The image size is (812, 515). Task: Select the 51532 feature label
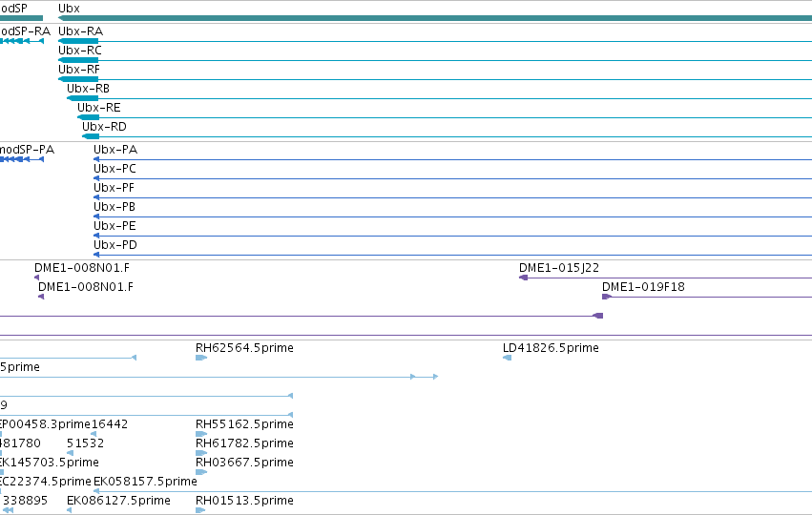coord(86,443)
